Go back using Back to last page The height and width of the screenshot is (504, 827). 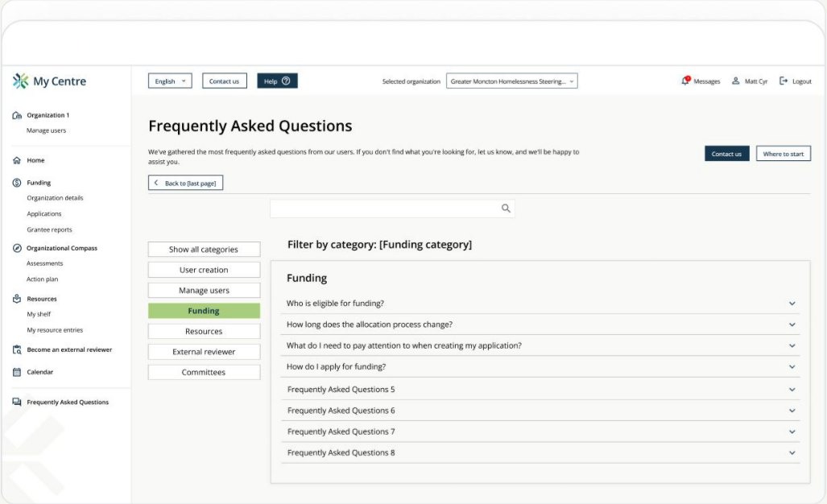186,183
